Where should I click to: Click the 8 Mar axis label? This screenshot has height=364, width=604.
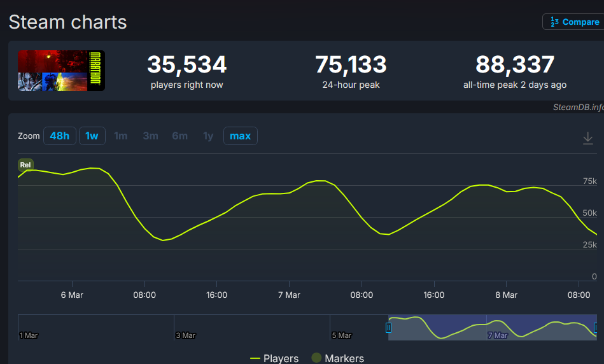pos(506,295)
